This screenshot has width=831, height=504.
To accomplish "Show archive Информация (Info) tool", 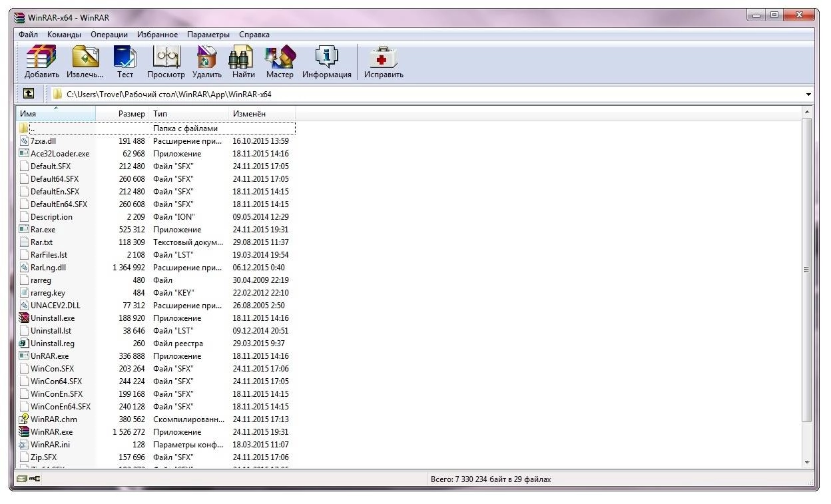I will (x=326, y=57).
